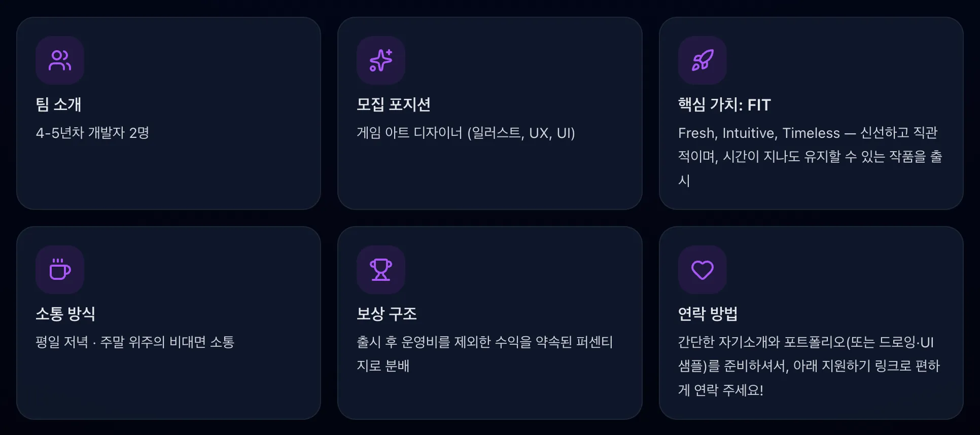Select the trophy icon in the bottom middle card

(381, 270)
